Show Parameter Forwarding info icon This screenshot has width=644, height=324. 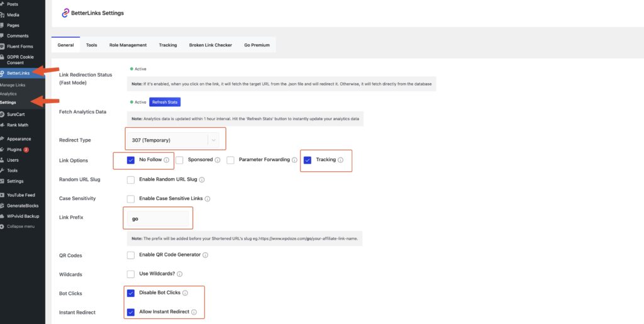pos(294,160)
